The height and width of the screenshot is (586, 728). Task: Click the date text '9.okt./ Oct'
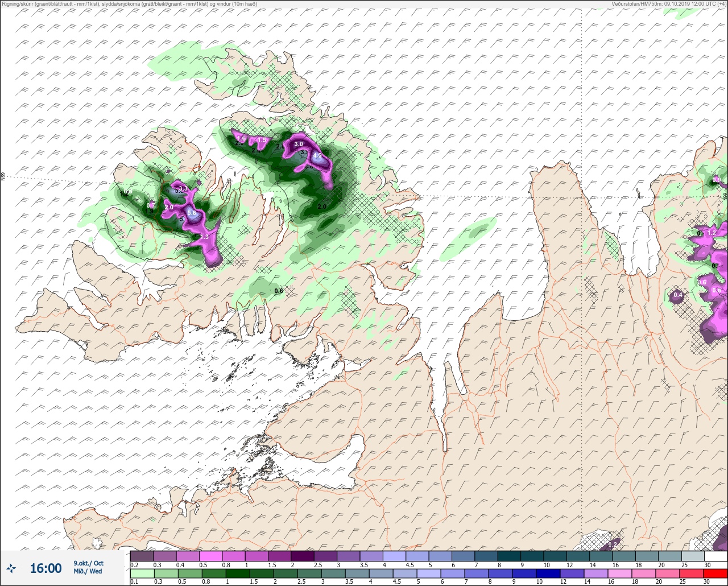(88, 563)
